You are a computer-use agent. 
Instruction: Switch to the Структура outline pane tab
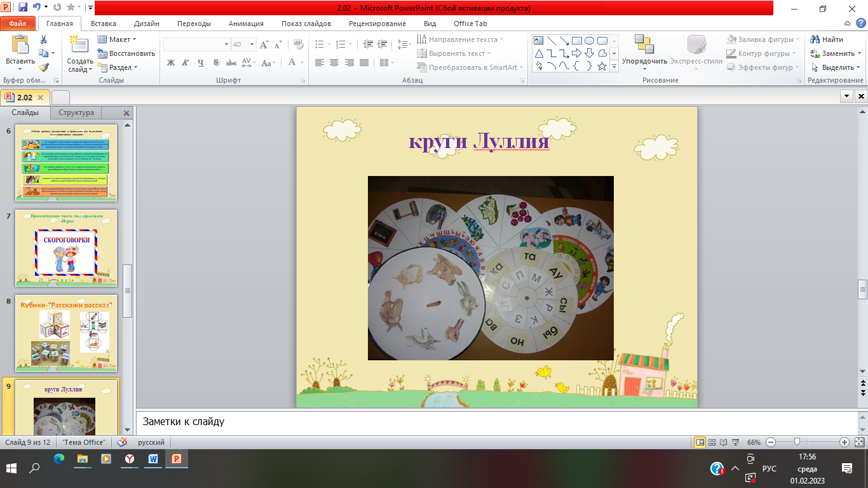[76, 112]
